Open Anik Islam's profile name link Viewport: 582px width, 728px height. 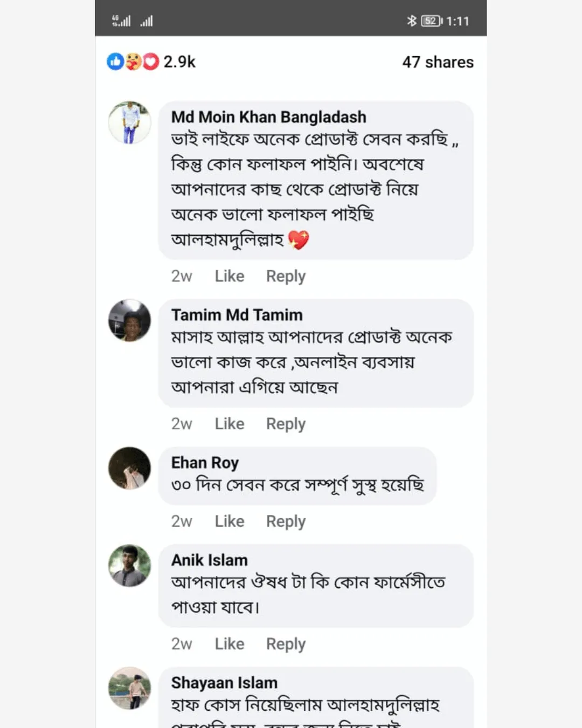click(x=210, y=560)
